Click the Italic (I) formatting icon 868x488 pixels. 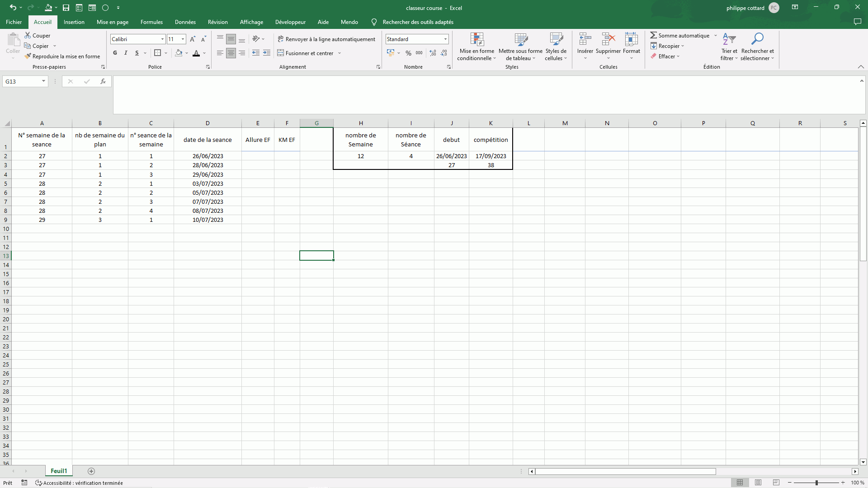[x=126, y=53]
